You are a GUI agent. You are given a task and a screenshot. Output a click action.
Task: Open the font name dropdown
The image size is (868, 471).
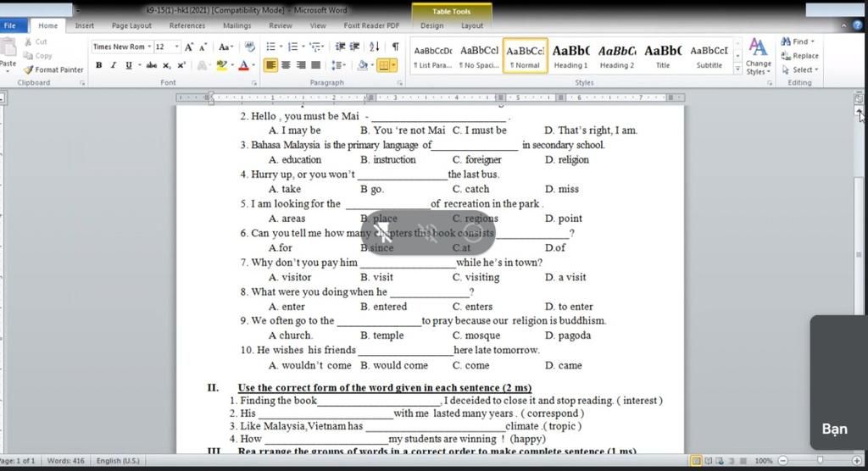[149, 47]
